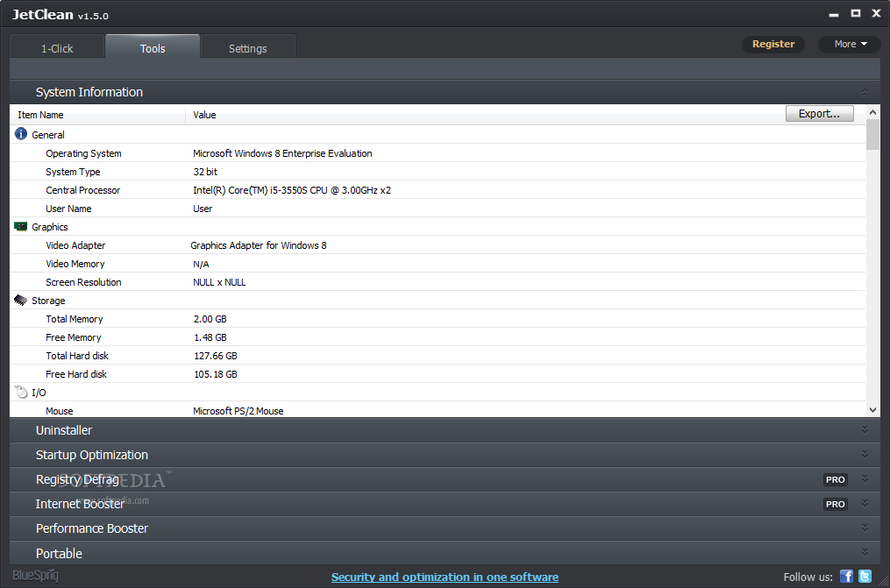
Task: Expand the Portable section
Action: tap(865, 552)
